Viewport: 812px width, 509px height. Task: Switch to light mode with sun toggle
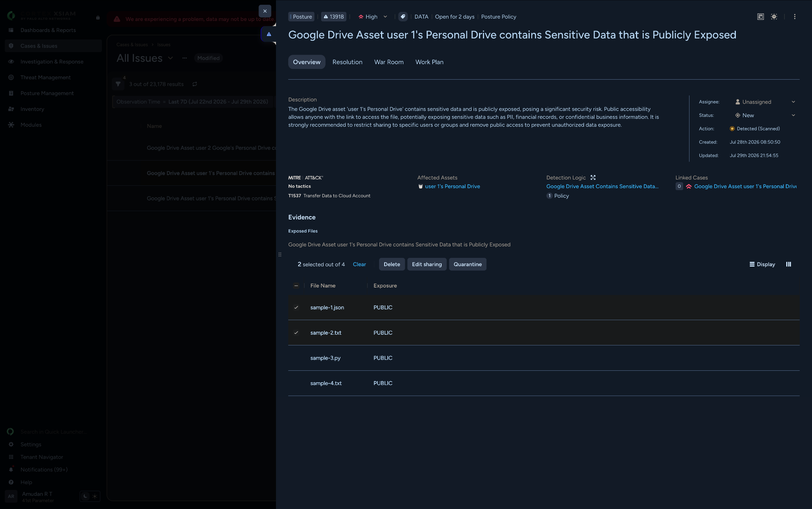(95, 496)
